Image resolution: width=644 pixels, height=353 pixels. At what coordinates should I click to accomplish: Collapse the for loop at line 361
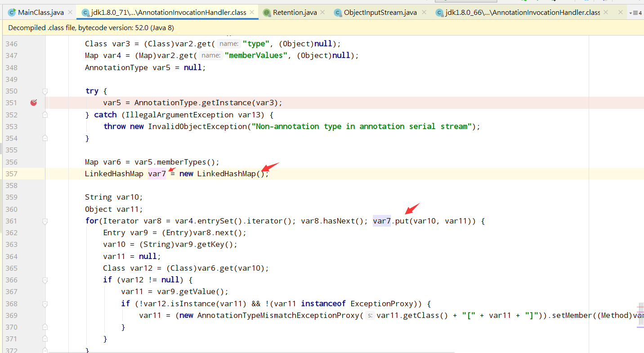[x=45, y=221]
